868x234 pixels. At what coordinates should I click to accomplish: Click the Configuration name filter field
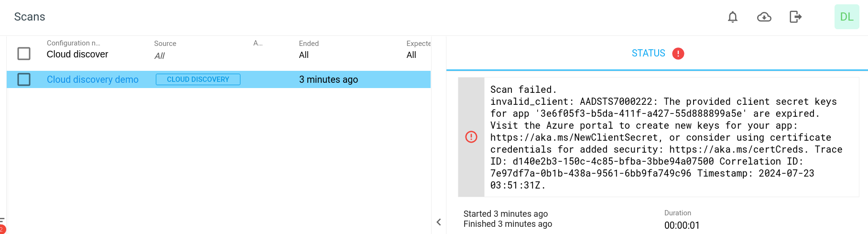pos(77,55)
